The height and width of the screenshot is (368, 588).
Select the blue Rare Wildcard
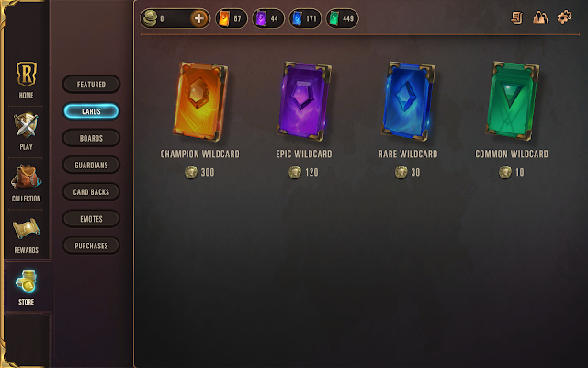(408, 101)
